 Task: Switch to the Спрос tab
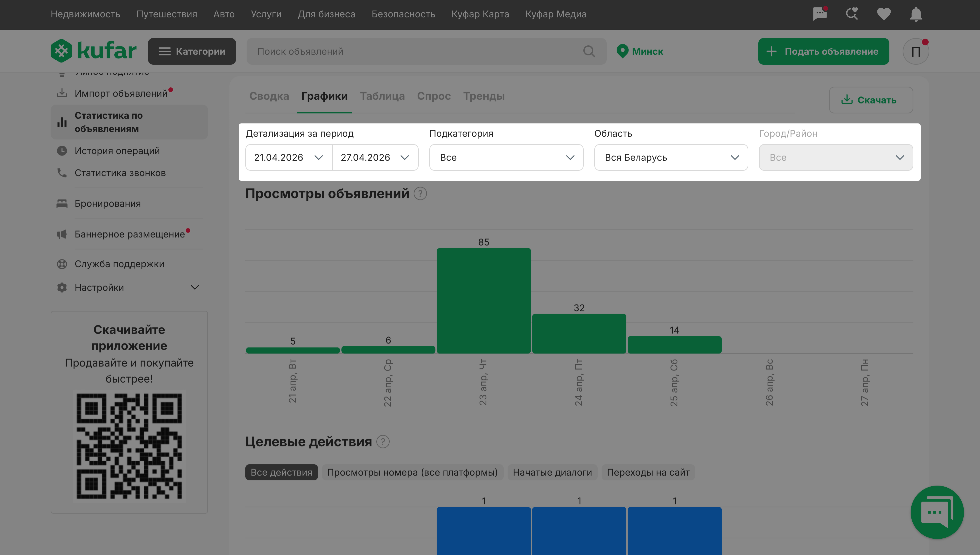click(434, 96)
